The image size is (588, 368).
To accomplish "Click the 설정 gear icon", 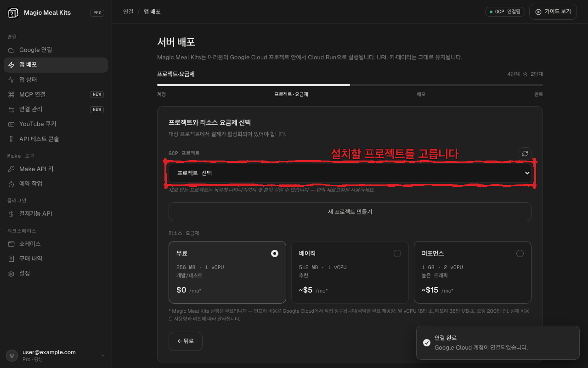I will click(11, 274).
